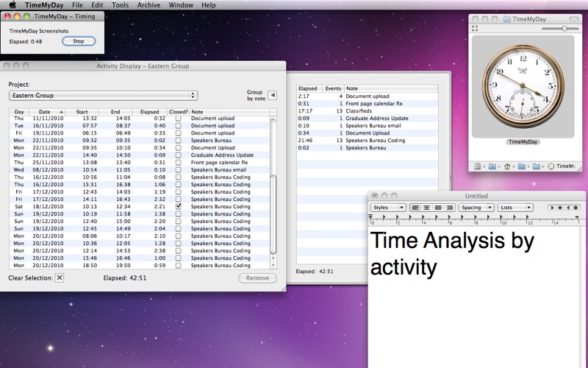Align text left in Untitled document
Screen dimensions: 588x368
(x=415, y=208)
